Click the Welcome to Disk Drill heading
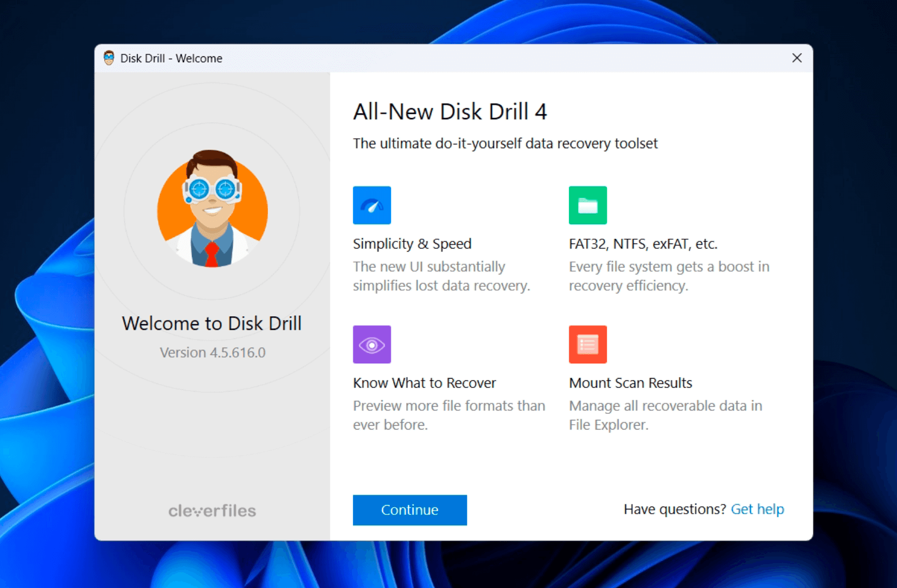 pyautogui.click(x=212, y=323)
